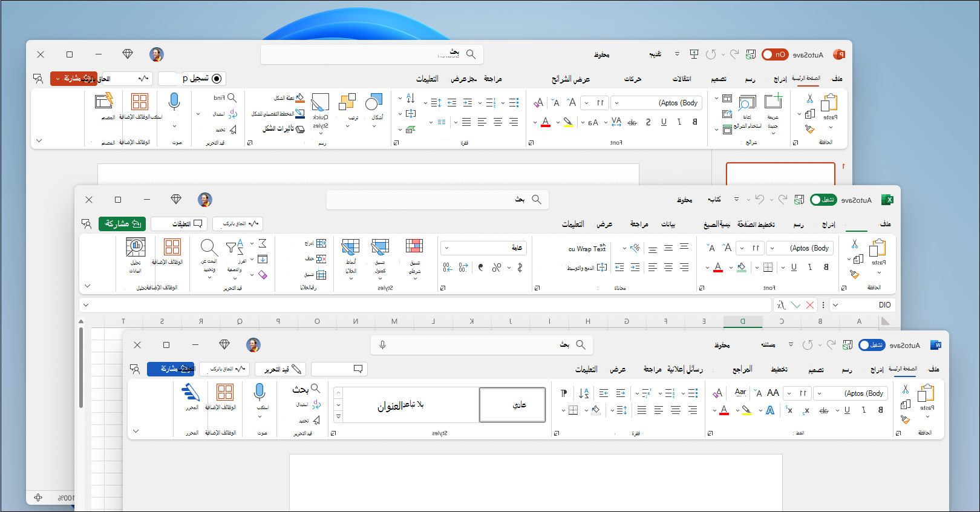Open the Editor tool in Word ribbon

pos(191,392)
